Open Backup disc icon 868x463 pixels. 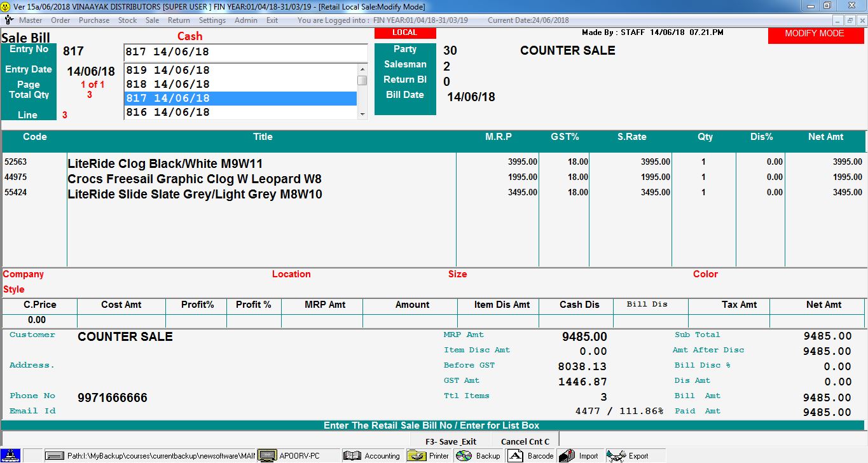[x=464, y=455]
